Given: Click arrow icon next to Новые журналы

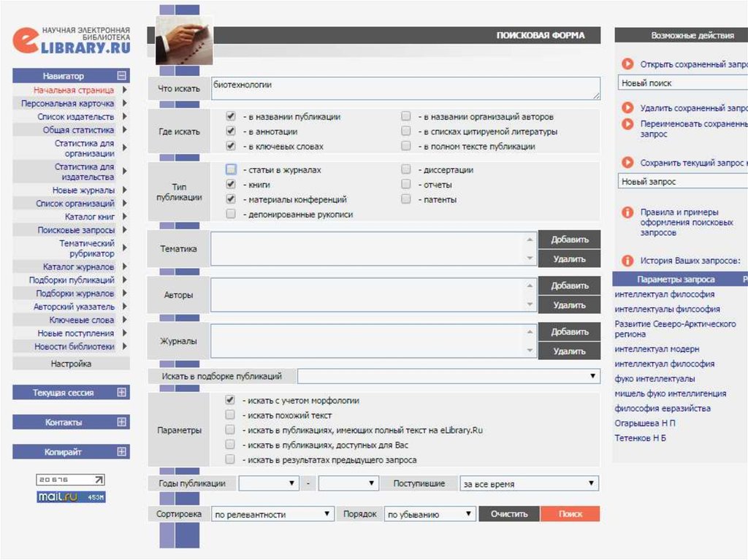Looking at the screenshot, I should pyautogui.click(x=124, y=190).
